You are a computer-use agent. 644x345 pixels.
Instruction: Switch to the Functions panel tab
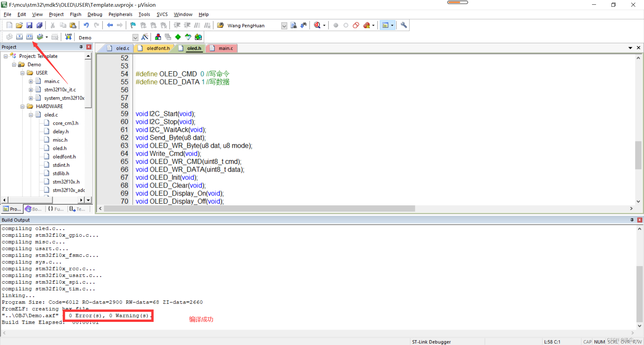55,209
